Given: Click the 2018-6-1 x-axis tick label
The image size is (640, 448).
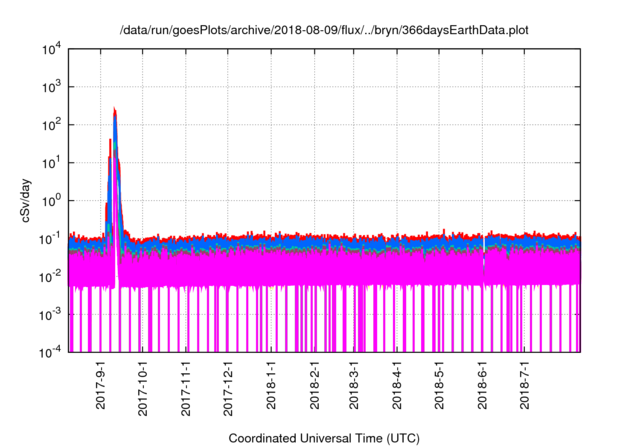Looking at the screenshot, I should [x=482, y=385].
